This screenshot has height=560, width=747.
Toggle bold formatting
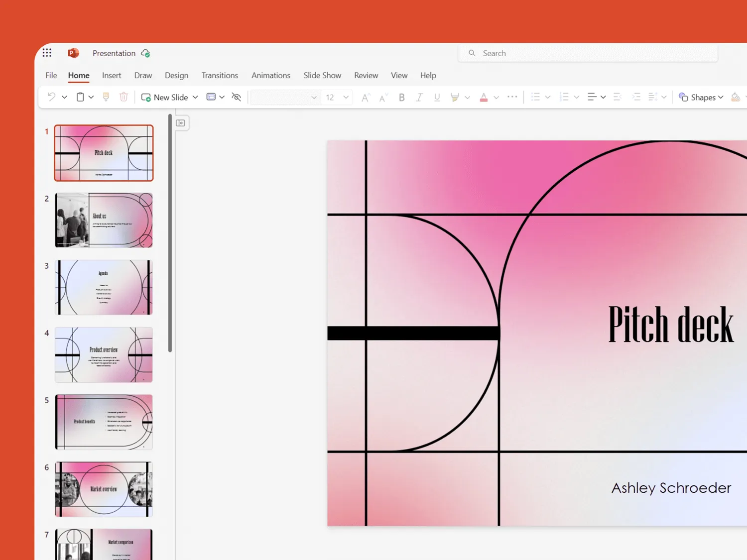pos(401,97)
